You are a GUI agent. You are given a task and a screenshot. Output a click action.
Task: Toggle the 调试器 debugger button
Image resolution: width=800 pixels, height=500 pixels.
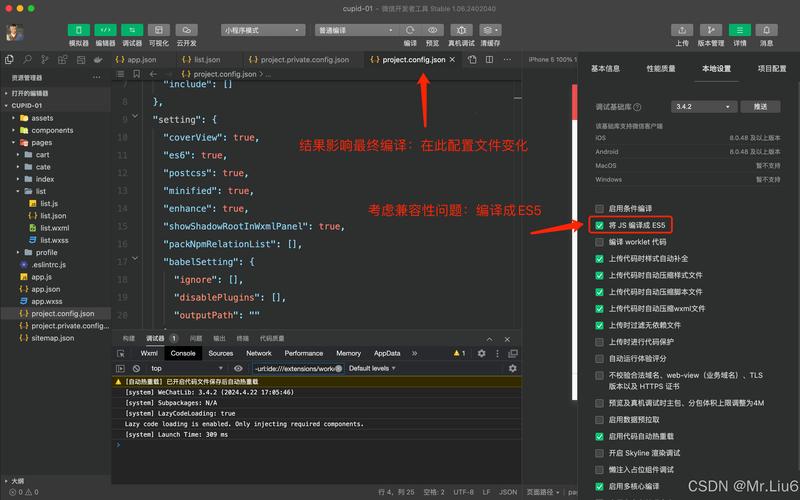[x=132, y=30]
